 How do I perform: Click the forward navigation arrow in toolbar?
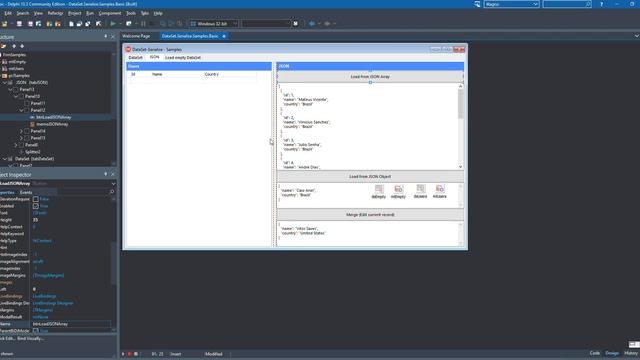(327, 24)
